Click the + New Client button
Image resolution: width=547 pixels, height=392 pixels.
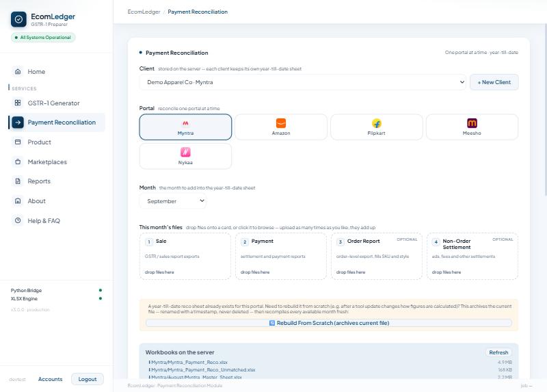(494, 82)
